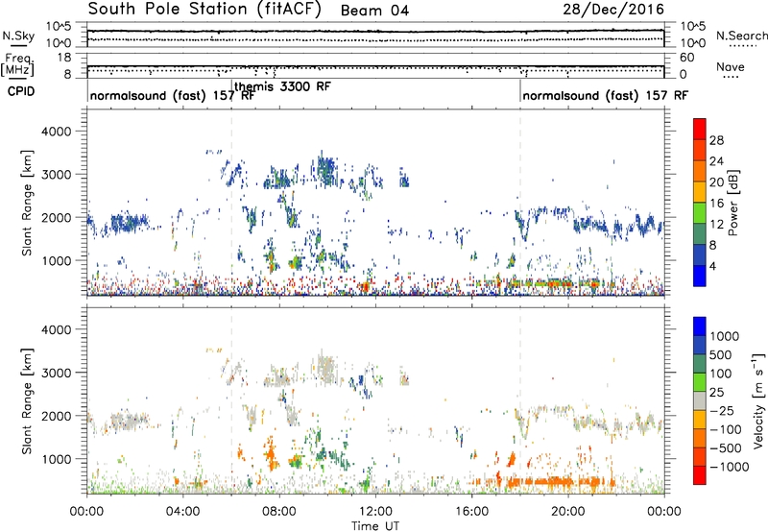Click the gray segment of Velocity colorbar
Image resolution: width=768 pixels, height=532 pixels.
pos(700,400)
